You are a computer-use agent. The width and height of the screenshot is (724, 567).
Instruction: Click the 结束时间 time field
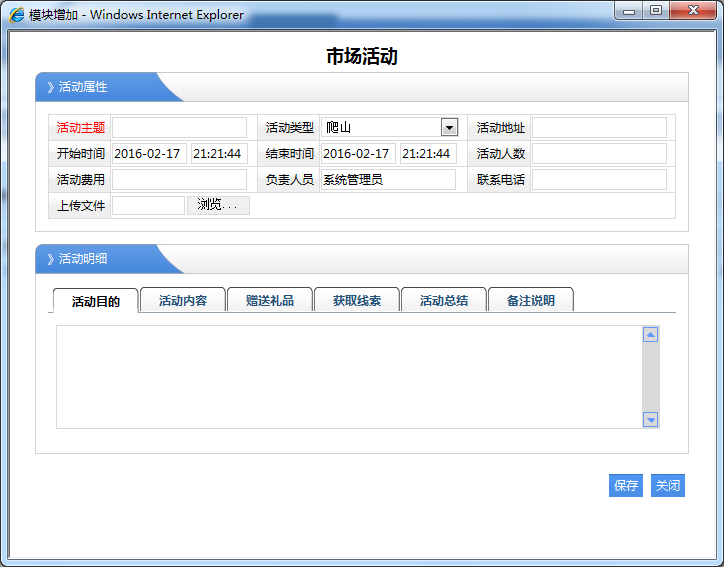tap(428, 154)
